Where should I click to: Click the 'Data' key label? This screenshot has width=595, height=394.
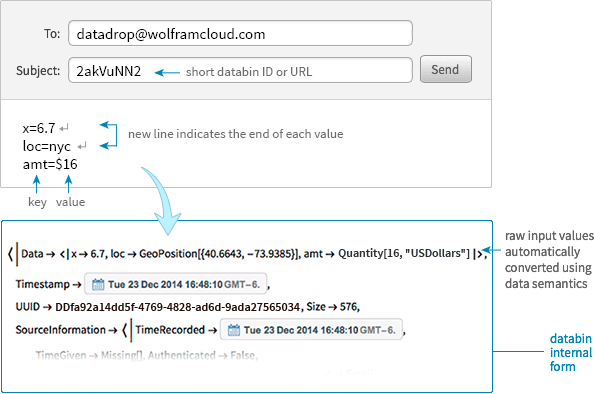tap(32, 254)
